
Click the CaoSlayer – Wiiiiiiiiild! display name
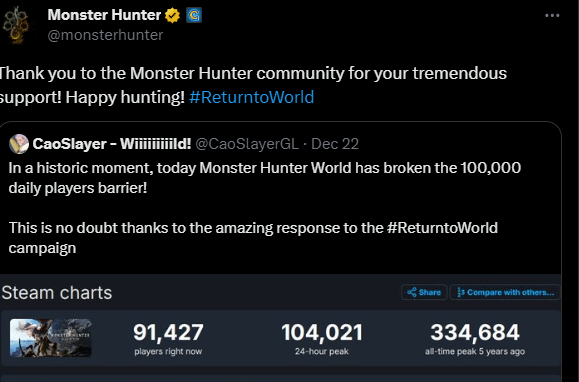pyautogui.click(x=112, y=144)
